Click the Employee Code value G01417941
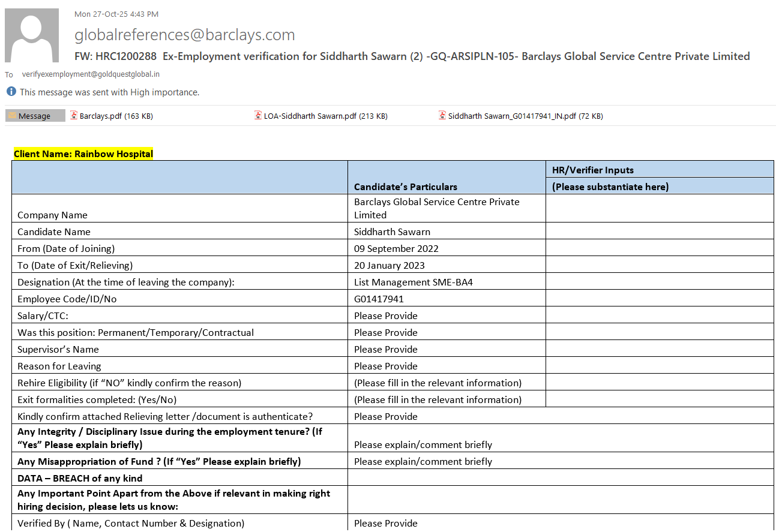Viewport: 776px width, 532px height. click(379, 299)
